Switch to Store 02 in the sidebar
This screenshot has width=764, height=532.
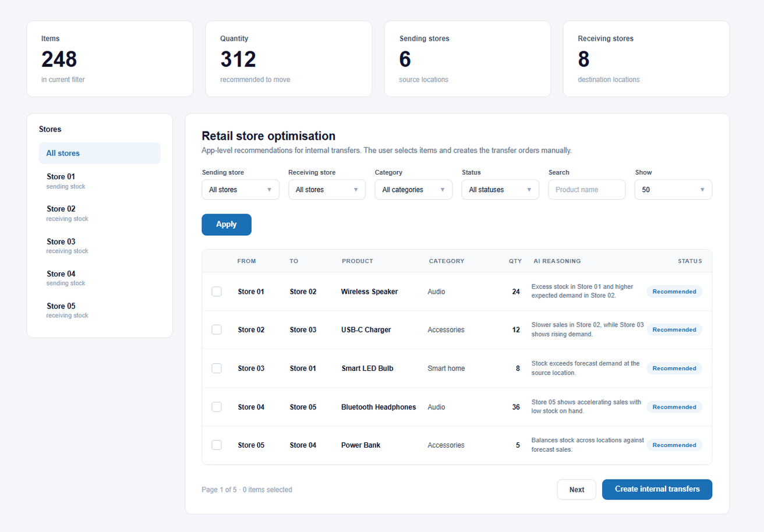coord(100,213)
